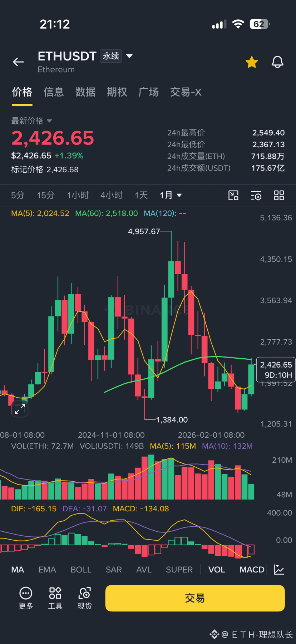296x644 pixels.
Task: Tap the back arrow icon
Action: 19,62
